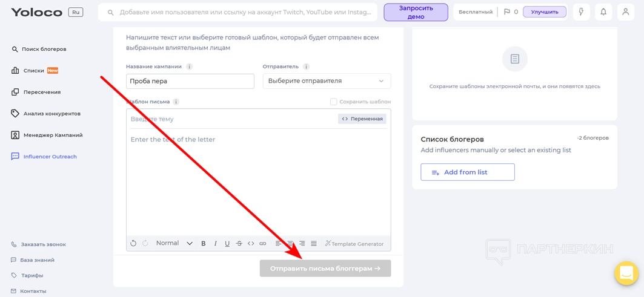Enable the Сохранить шаблон checkbox

click(333, 102)
